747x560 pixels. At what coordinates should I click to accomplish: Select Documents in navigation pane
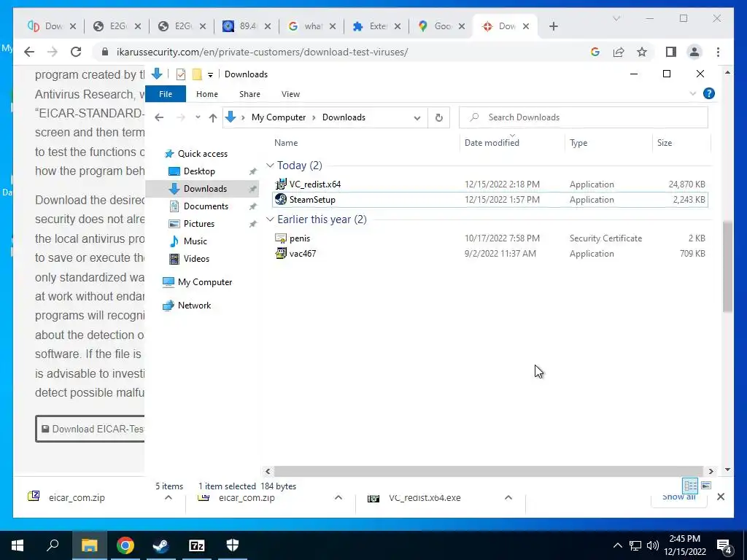pyautogui.click(x=206, y=206)
